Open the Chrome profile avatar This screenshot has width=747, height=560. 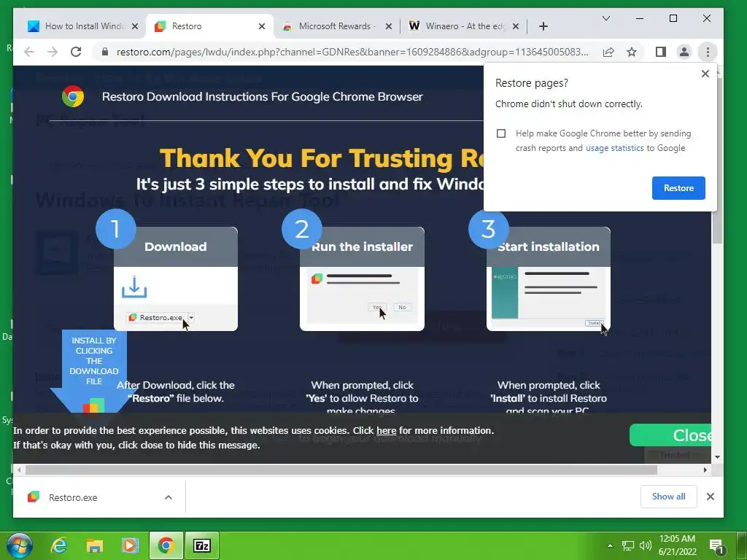(x=684, y=52)
